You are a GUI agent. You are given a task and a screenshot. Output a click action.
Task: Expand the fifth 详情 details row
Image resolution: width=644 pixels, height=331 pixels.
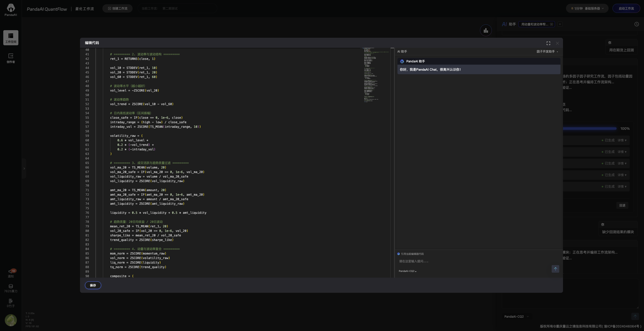coord(622,187)
